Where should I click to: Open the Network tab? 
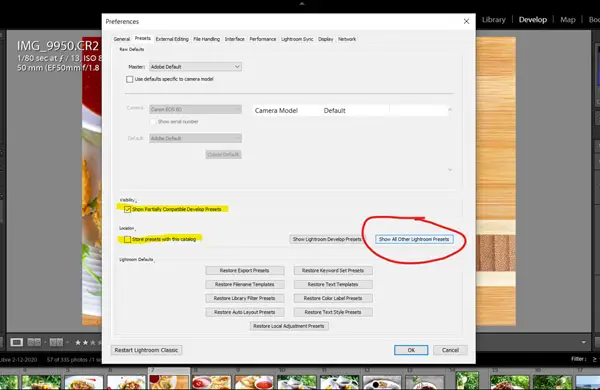pos(347,39)
